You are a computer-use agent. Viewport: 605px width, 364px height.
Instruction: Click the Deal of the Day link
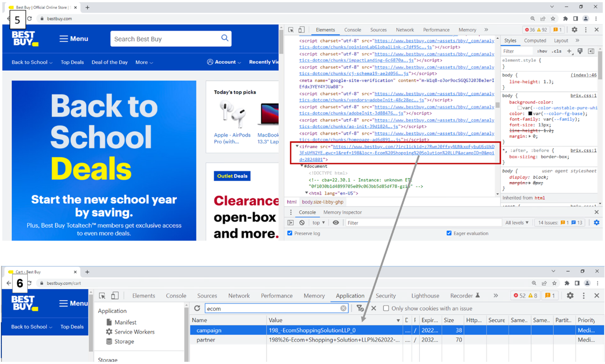click(109, 62)
